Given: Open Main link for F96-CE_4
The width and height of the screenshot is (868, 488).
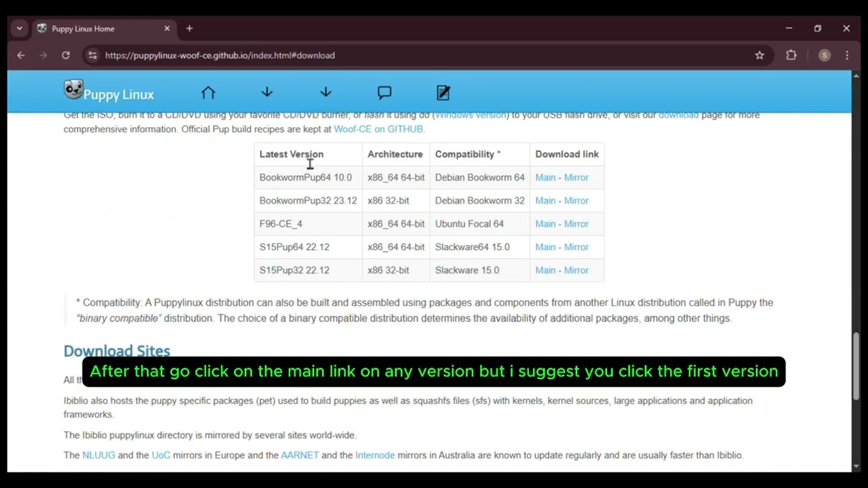Looking at the screenshot, I should coord(545,224).
